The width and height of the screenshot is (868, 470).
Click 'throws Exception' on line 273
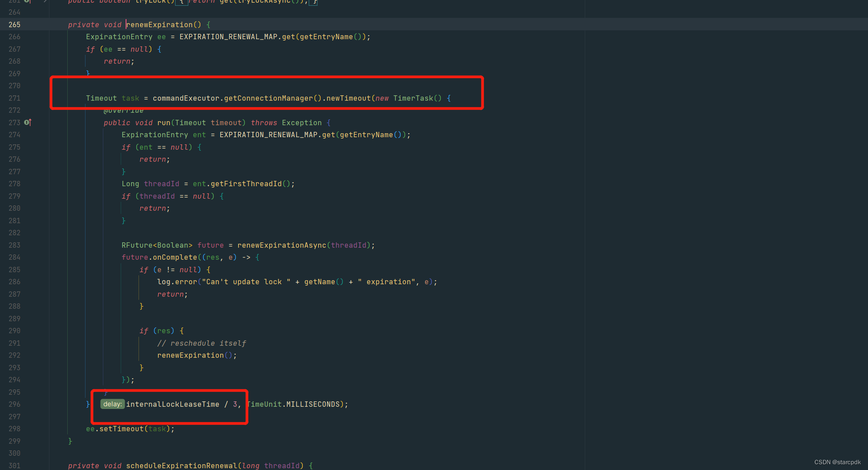[x=286, y=123]
